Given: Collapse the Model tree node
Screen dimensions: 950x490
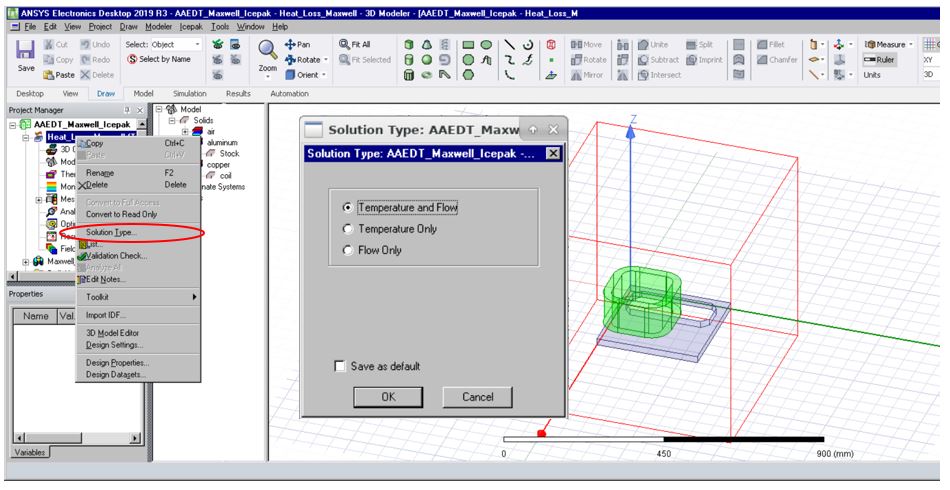Looking at the screenshot, I should coord(159,110).
